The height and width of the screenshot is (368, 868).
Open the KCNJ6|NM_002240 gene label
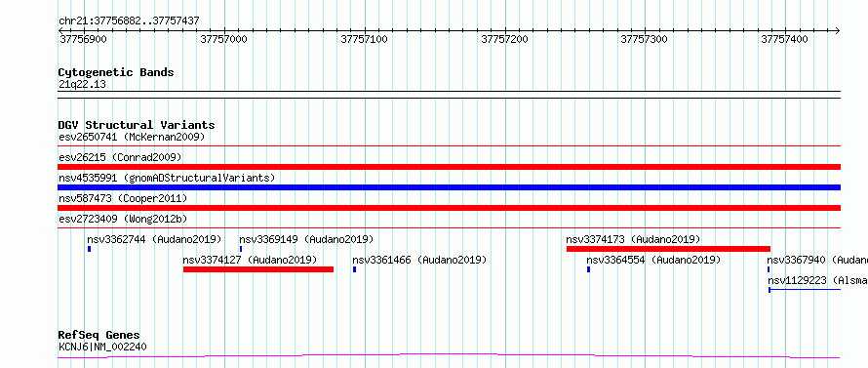103,348
